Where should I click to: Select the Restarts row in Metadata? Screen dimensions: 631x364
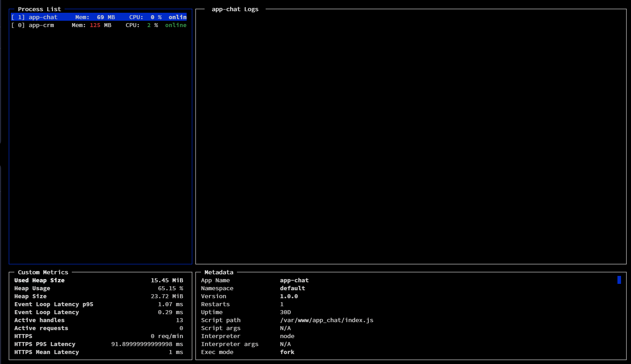point(215,304)
